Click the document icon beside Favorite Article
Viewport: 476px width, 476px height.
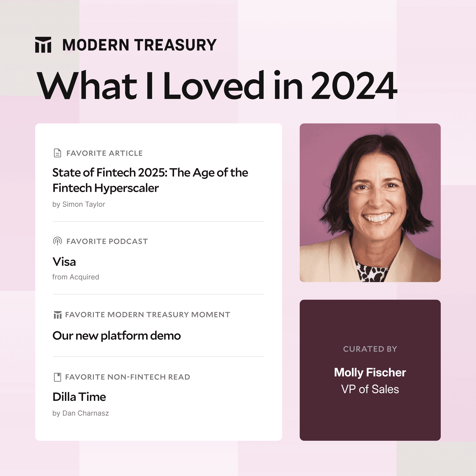(x=57, y=153)
